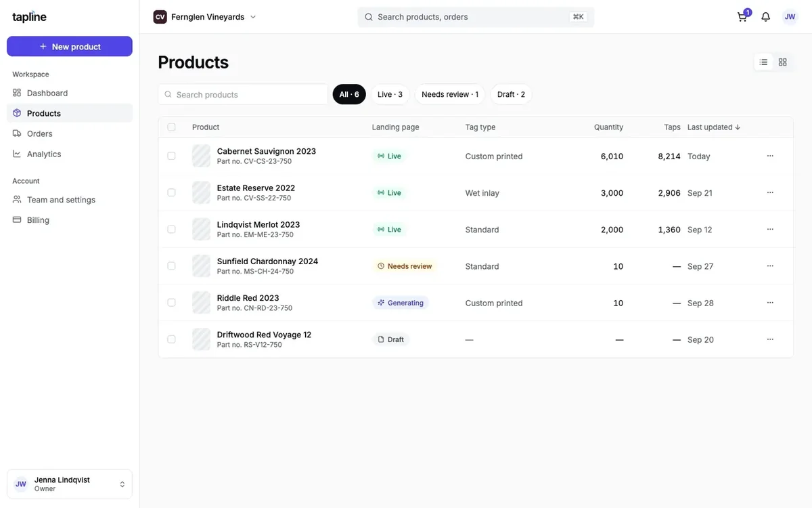Screen dimensions: 812x508
Task: Switch to list view layout
Action: [764, 62]
